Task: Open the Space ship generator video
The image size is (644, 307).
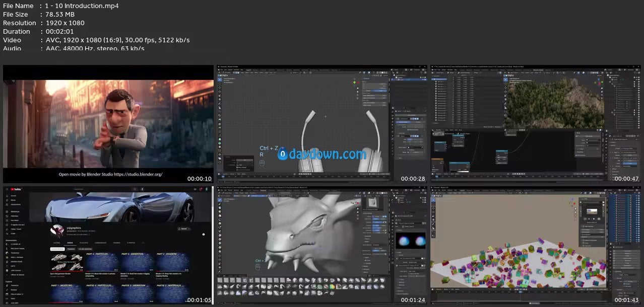Action: pyautogui.click(x=67, y=262)
